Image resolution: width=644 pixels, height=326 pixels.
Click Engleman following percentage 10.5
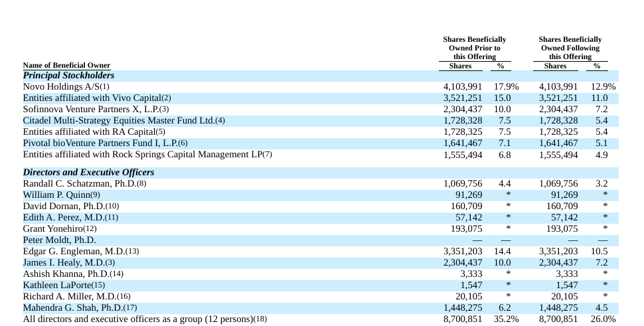pyautogui.click(x=600, y=251)
